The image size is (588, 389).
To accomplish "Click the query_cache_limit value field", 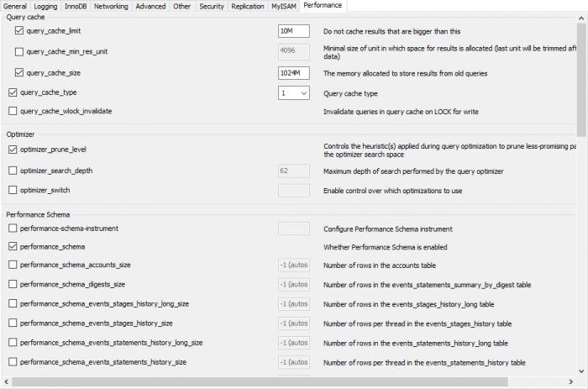I will [293, 31].
